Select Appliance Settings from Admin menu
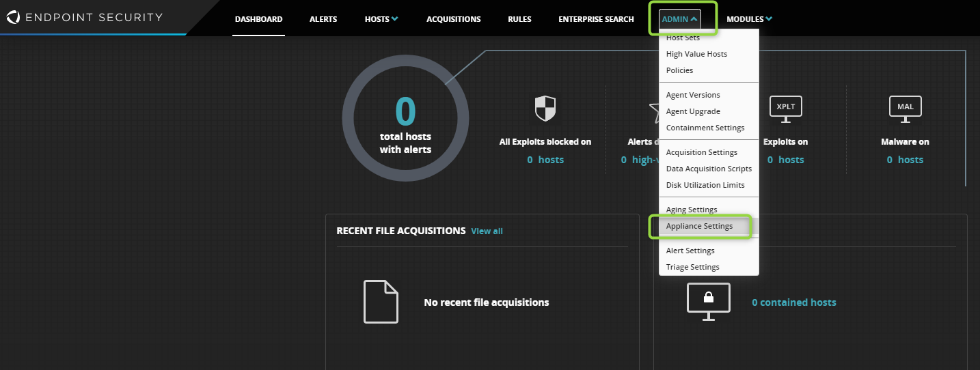The width and height of the screenshot is (980, 370). point(699,226)
